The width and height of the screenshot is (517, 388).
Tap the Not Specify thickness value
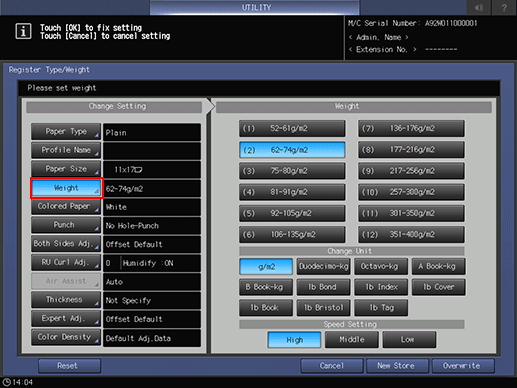pyautogui.click(x=152, y=300)
